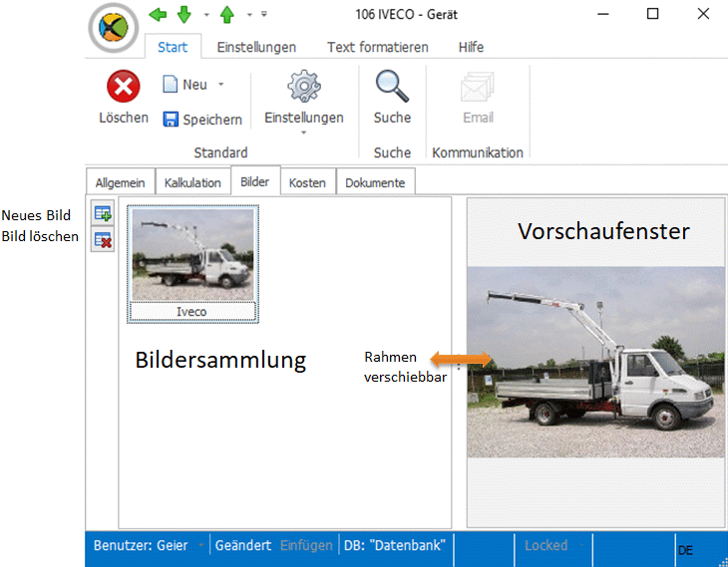Close the 106 IVECO - Gerät window
Screen dimensions: 728x567
pyautogui.click(x=703, y=14)
